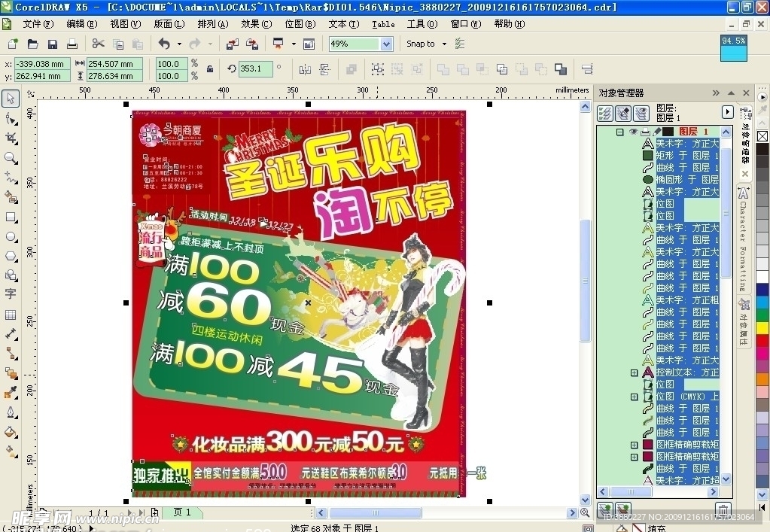This screenshot has height=532, width=770.
Task: Toggle Layer Manager View button
Action: tap(641, 114)
